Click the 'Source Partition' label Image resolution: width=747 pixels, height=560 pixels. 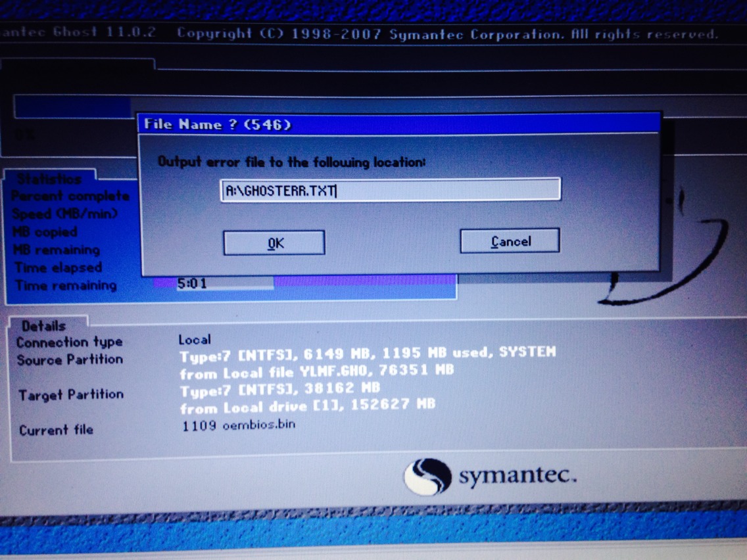point(70,360)
